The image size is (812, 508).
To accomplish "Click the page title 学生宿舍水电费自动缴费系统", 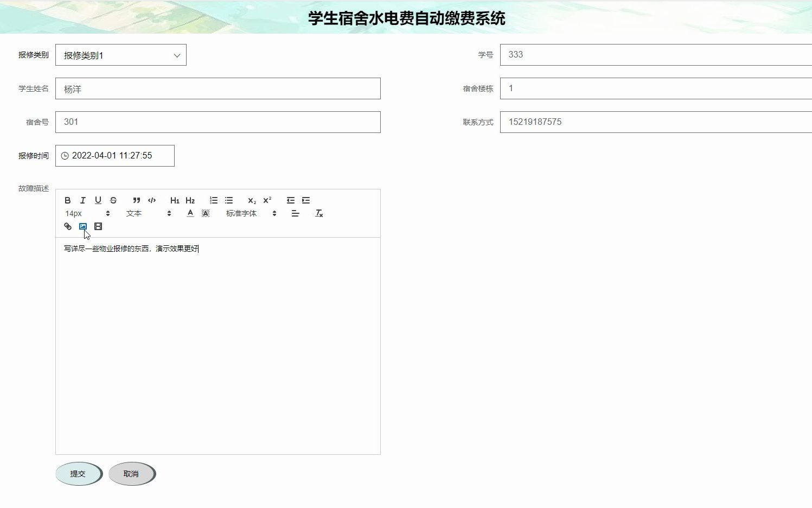I will 407,18.
